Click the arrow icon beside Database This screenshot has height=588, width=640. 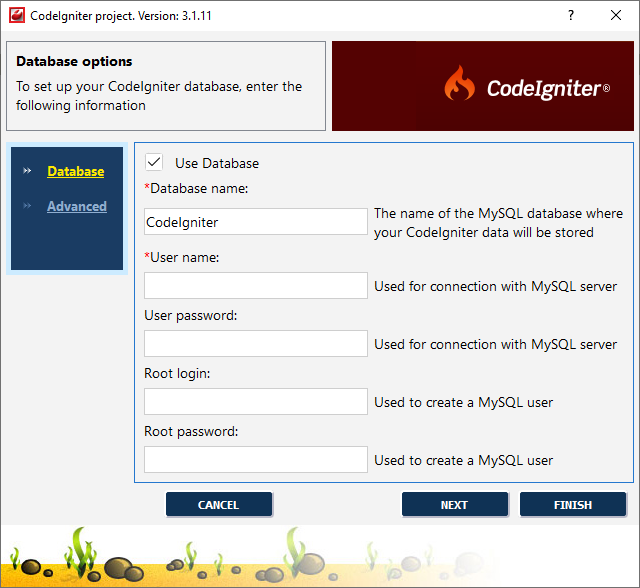27,171
